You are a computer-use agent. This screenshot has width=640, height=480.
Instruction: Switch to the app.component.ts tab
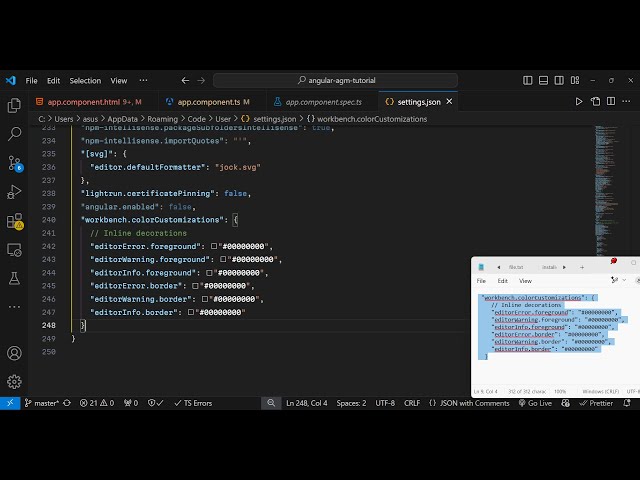coord(208,101)
